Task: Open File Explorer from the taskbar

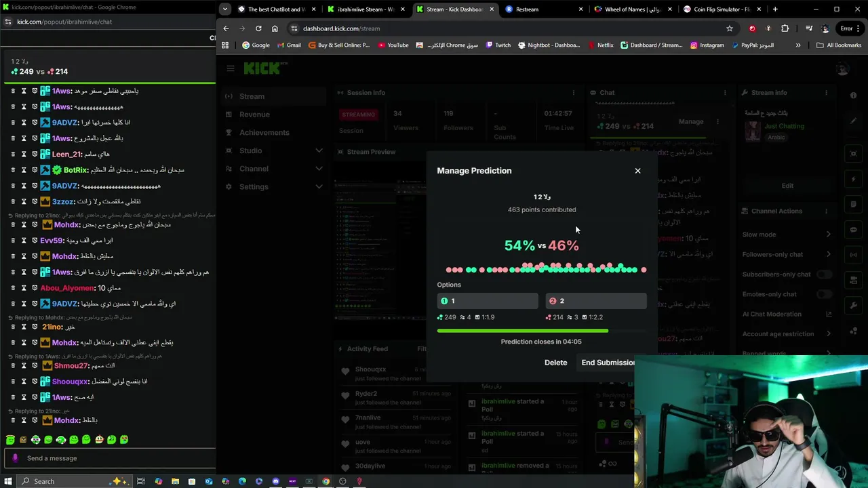Action: [x=175, y=481]
